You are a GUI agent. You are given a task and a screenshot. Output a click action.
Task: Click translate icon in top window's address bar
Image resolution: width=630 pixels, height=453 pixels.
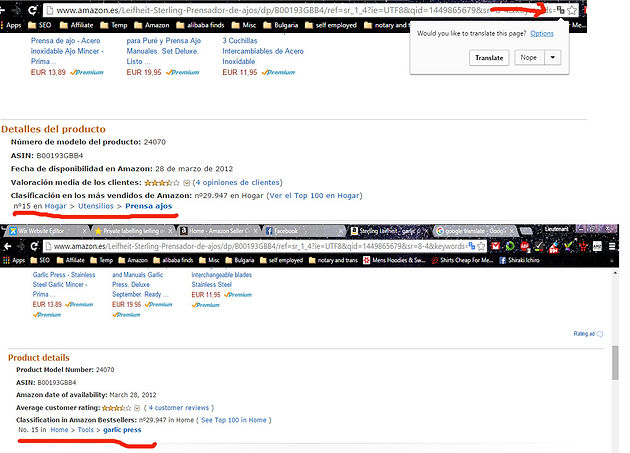point(560,10)
